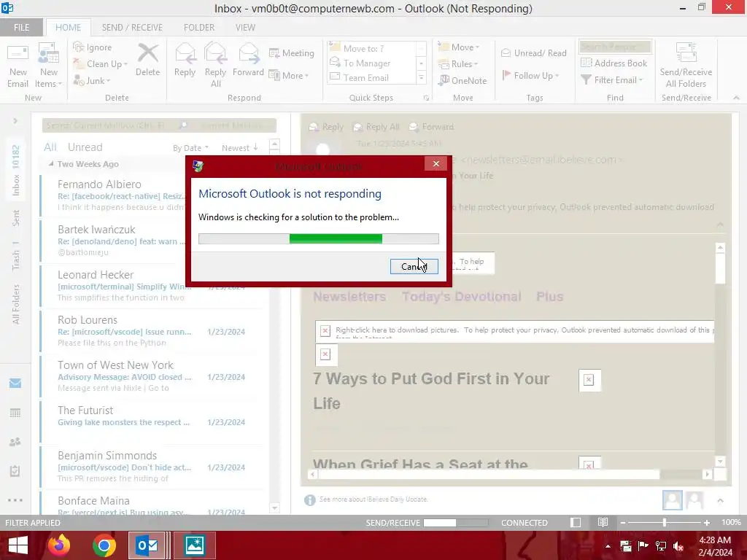Expand the people pane chevron
747x560 pixels.
click(x=720, y=500)
